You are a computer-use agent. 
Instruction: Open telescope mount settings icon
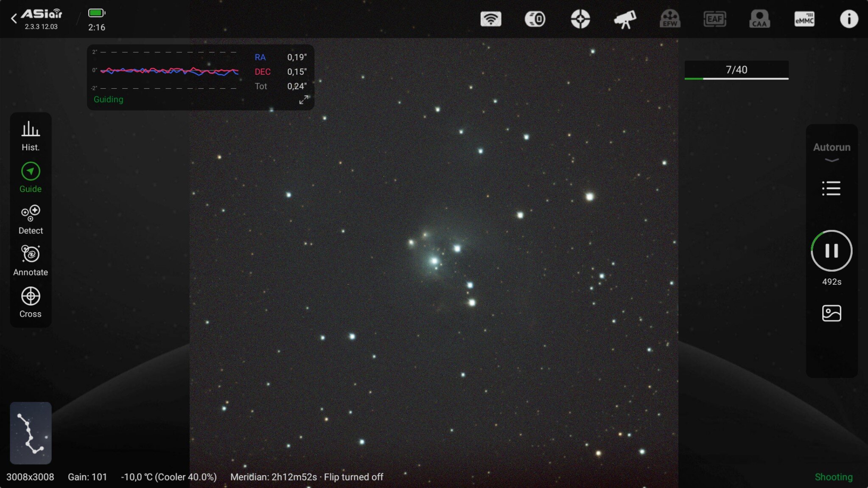(625, 19)
